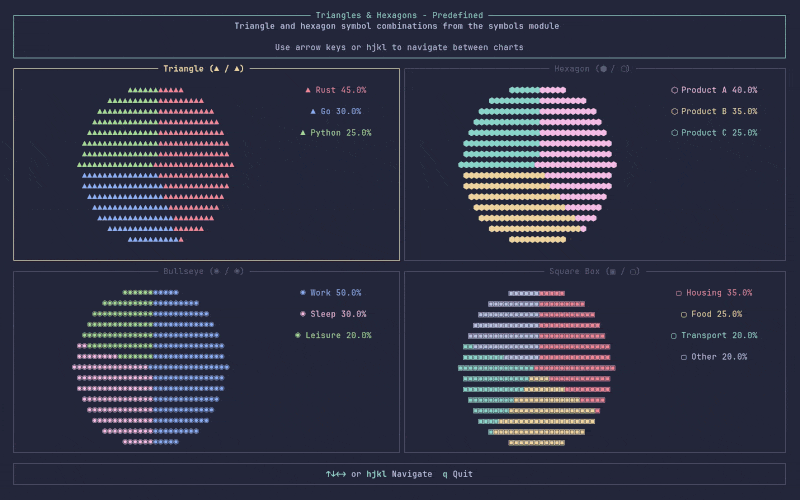The width and height of the screenshot is (800, 500).
Task: Select the Bullseye chart panel title
Action: coord(205,271)
